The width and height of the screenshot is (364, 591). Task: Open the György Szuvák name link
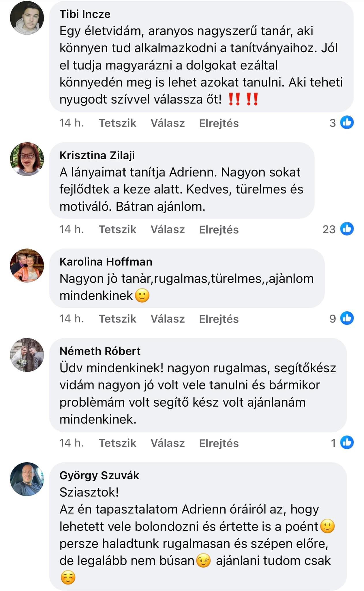pos(99,475)
